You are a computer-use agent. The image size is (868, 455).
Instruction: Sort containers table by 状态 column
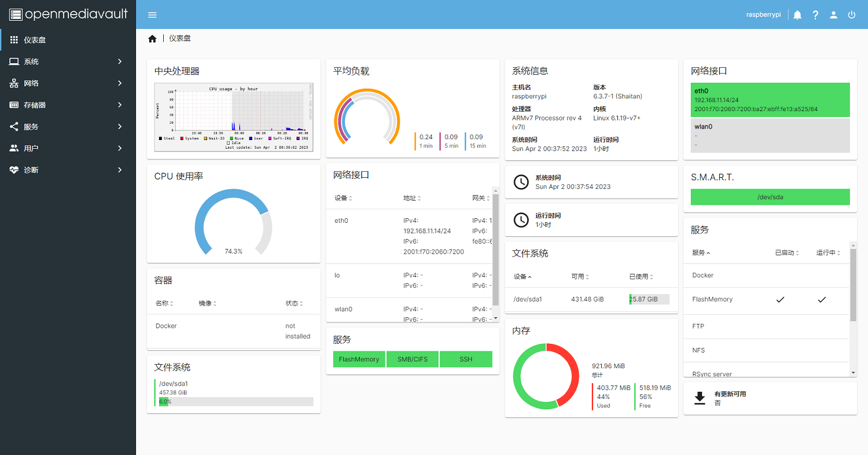(294, 303)
